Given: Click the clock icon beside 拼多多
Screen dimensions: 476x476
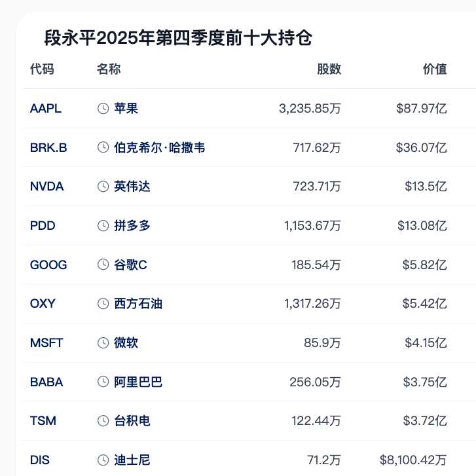Looking at the screenshot, I should [103, 226].
